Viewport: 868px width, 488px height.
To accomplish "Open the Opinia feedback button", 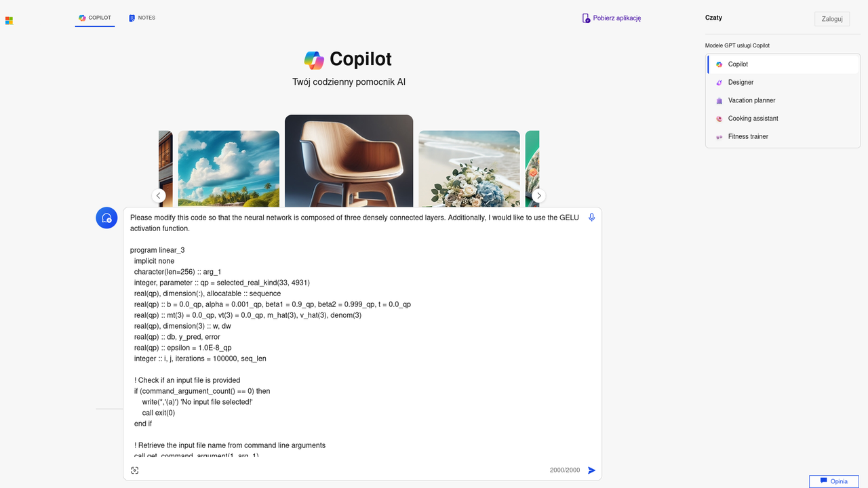I will pos(834,481).
